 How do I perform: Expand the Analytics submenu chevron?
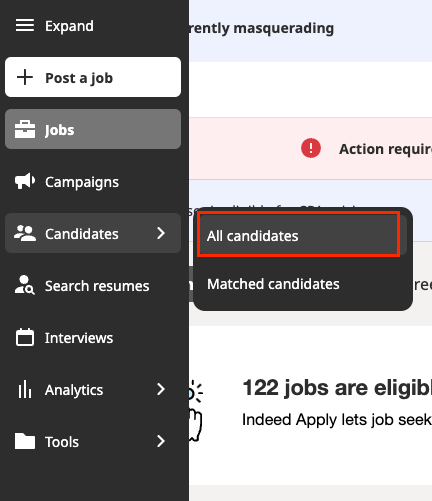[x=161, y=389]
